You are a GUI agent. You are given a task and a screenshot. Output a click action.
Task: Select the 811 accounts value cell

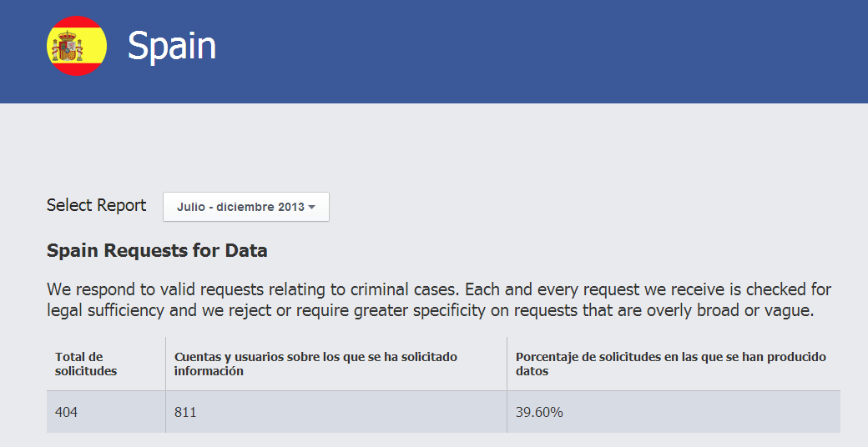point(336,412)
